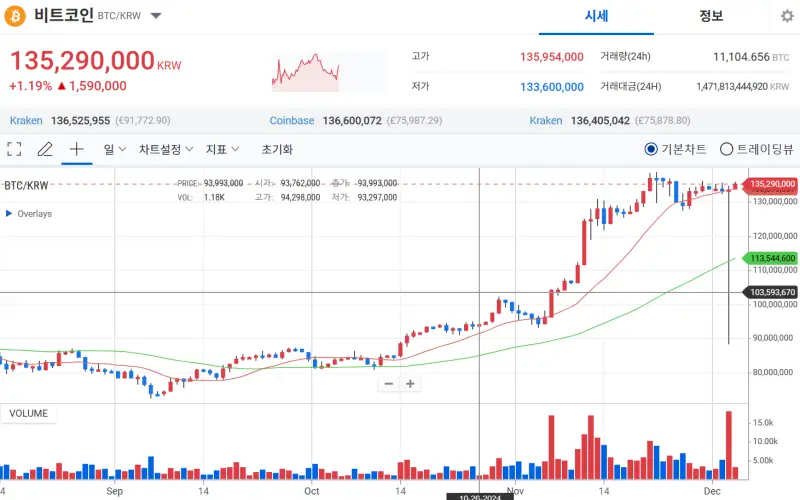This screenshot has height=500, width=800.
Task: Open settings gear icon
Action: tap(787, 16)
